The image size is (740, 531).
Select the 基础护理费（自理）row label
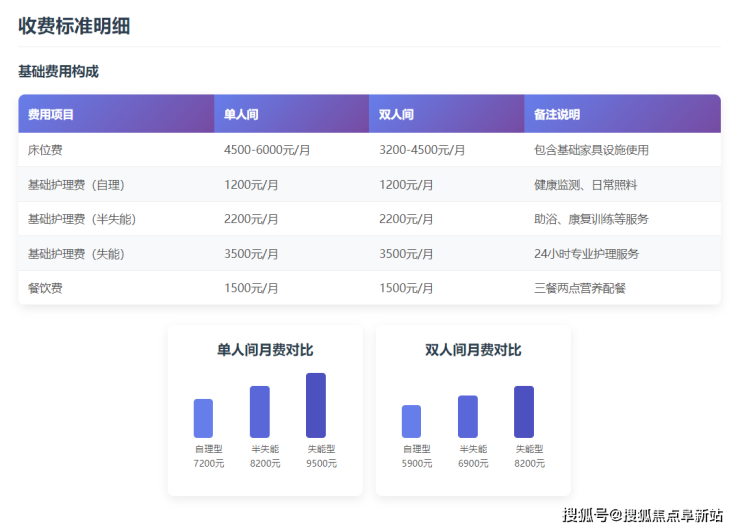pos(76,185)
